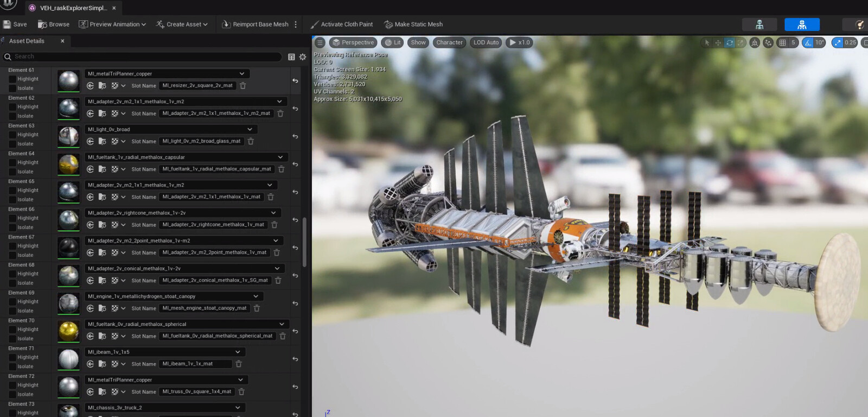This screenshot has width=868, height=417.
Task: Toggle rotation angle snapping icon
Action: tap(808, 42)
